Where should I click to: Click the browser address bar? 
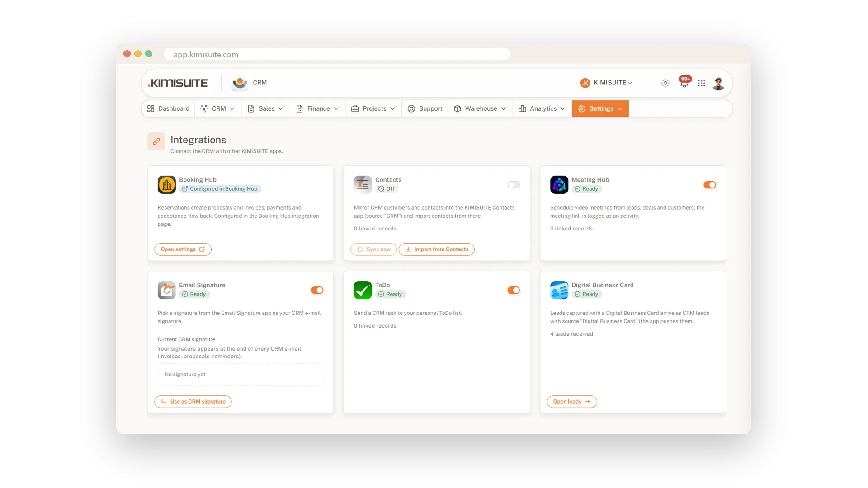click(x=337, y=54)
